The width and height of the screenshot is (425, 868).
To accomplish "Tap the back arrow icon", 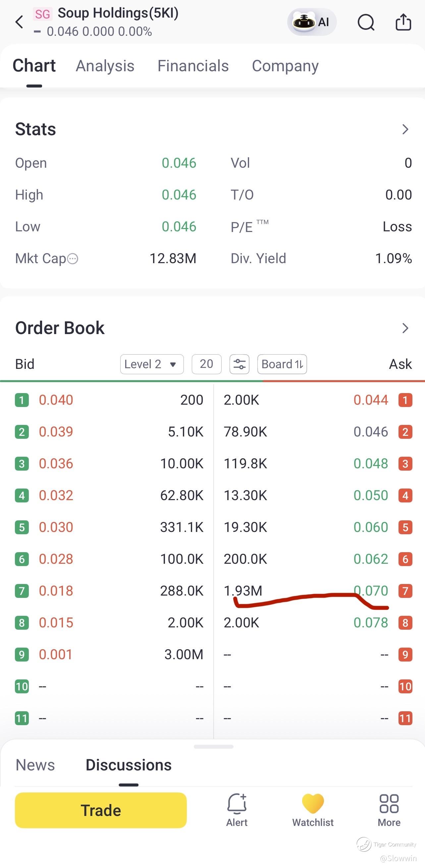I will (19, 22).
